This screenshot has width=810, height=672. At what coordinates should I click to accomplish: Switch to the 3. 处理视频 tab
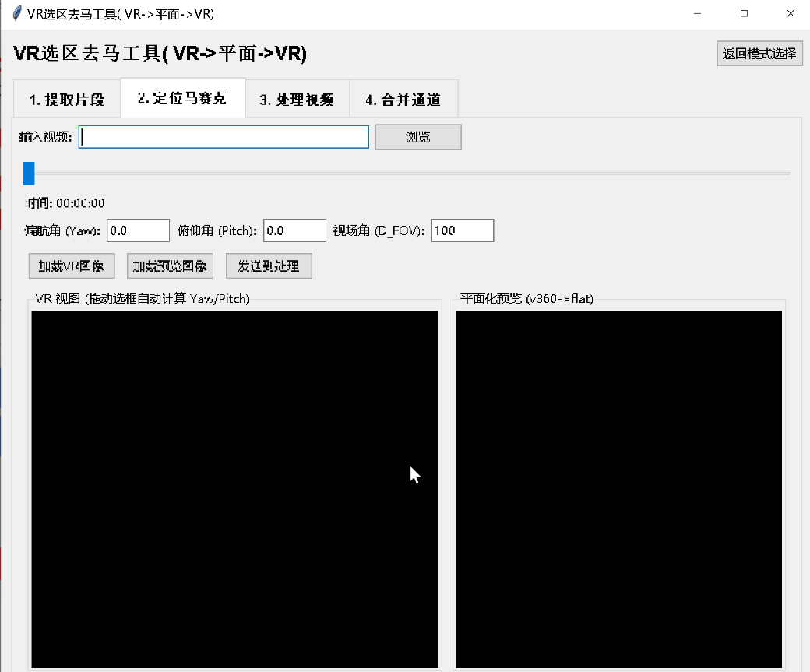[x=297, y=99]
